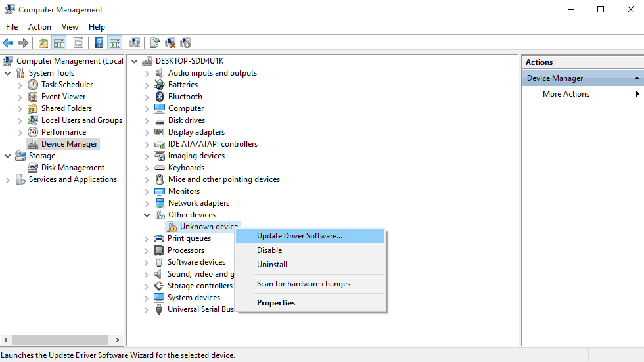Image resolution: width=644 pixels, height=362 pixels.
Task: Collapse the DESKTOP-SDD4U1K root node
Action: [134, 61]
